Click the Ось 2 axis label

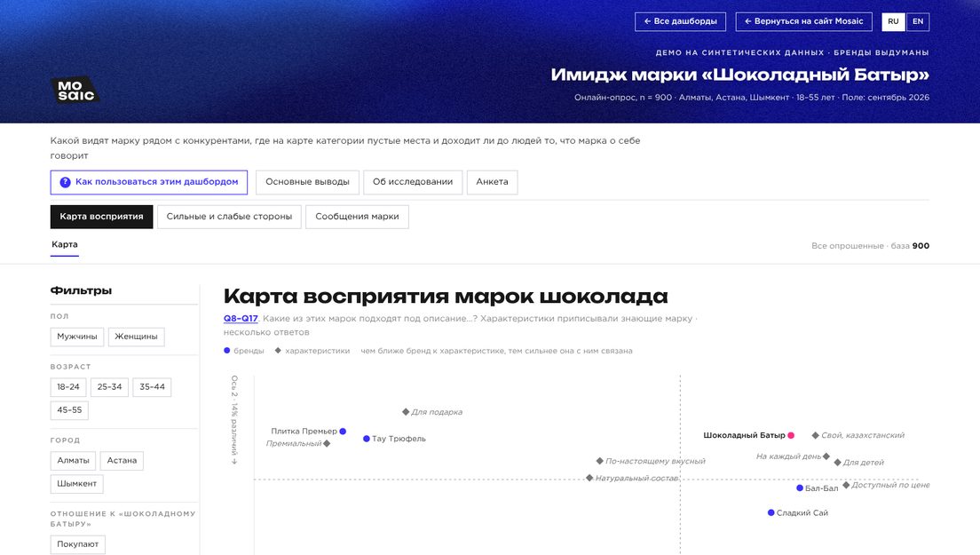(x=234, y=419)
